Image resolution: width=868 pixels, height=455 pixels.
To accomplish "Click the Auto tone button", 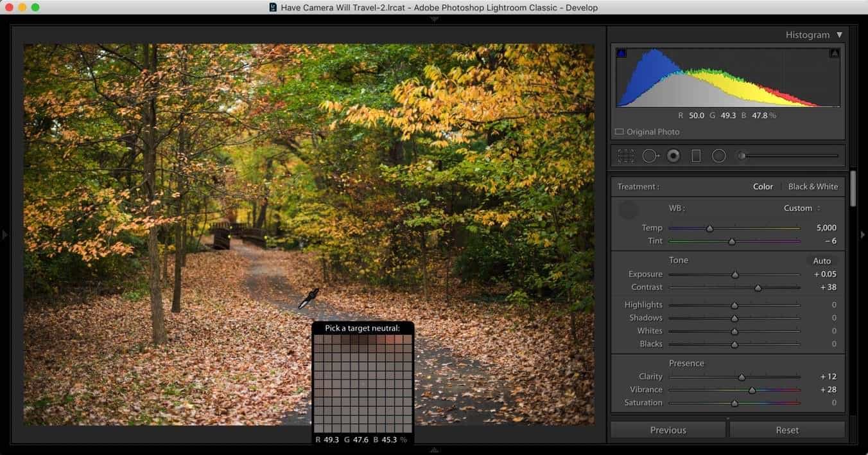I will coord(822,261).
